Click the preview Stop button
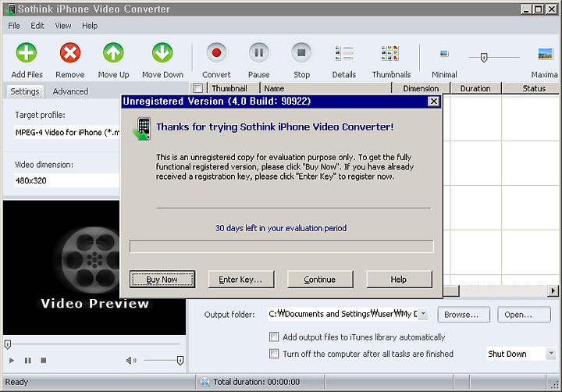 (x=44, y=360)
